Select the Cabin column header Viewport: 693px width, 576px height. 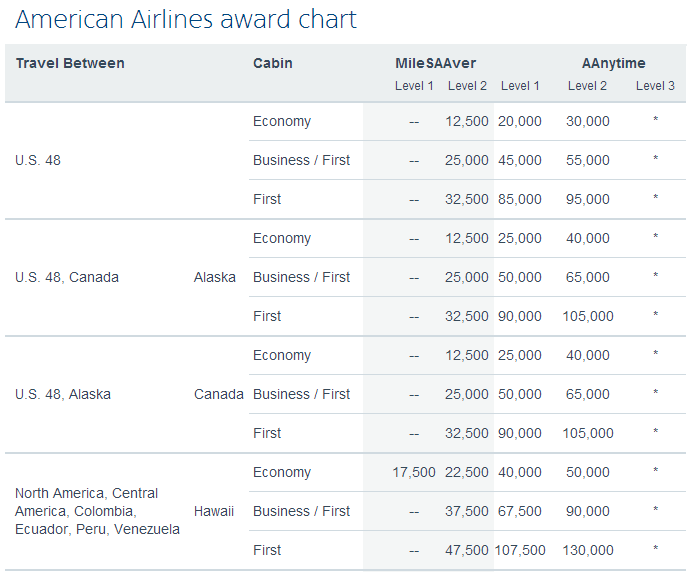coord(272,63)
